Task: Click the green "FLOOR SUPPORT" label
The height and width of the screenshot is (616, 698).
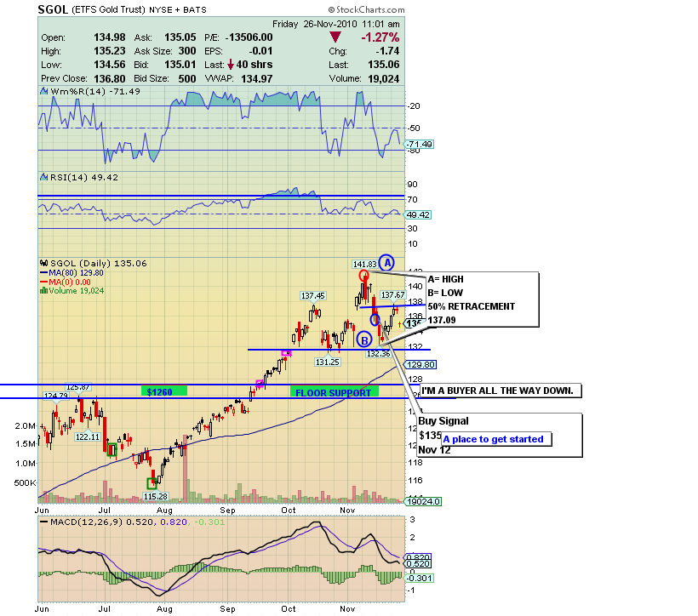Action: tap(334, 392)
